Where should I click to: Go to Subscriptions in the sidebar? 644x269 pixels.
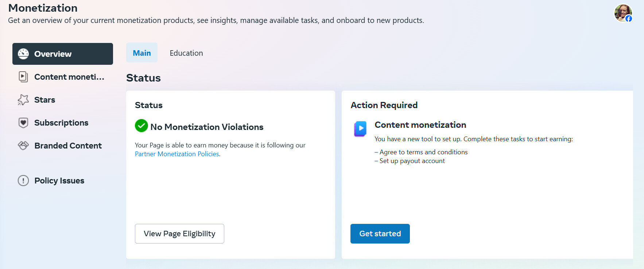(63, 123)
